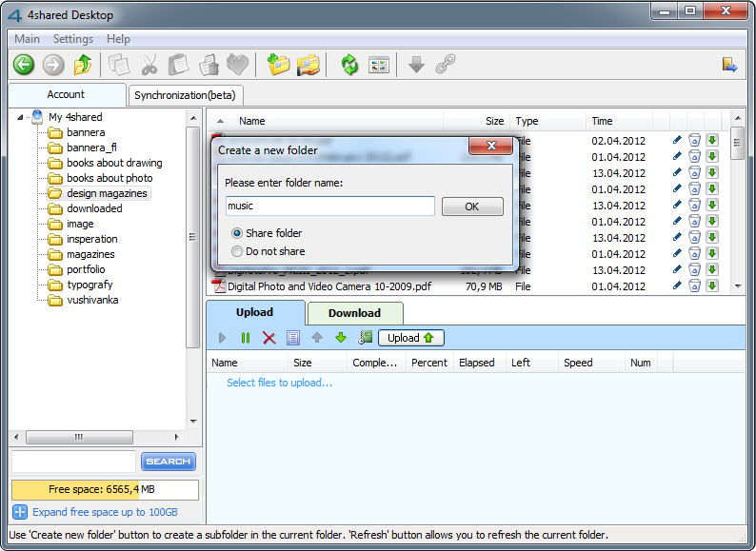Click the Size column header in file list
The width and height of the screenshot is (756, 551).
point(475,121)
